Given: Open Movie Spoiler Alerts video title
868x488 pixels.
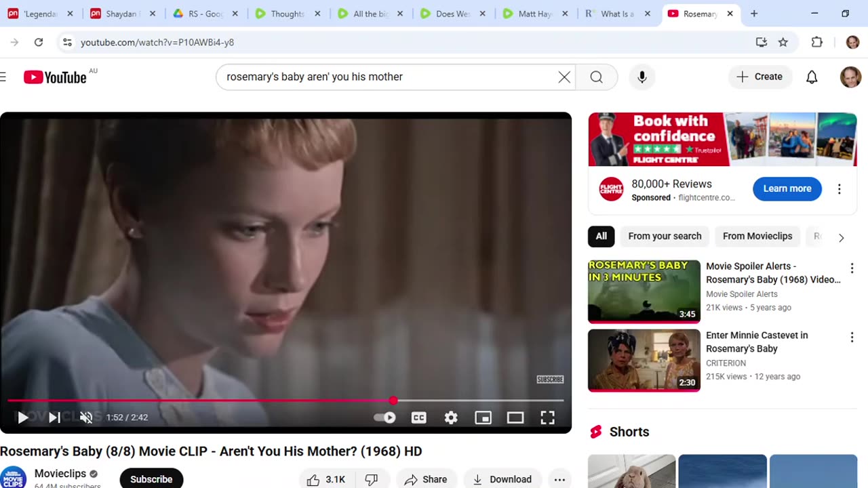Looking at the screenshot, I should point(773,272).
